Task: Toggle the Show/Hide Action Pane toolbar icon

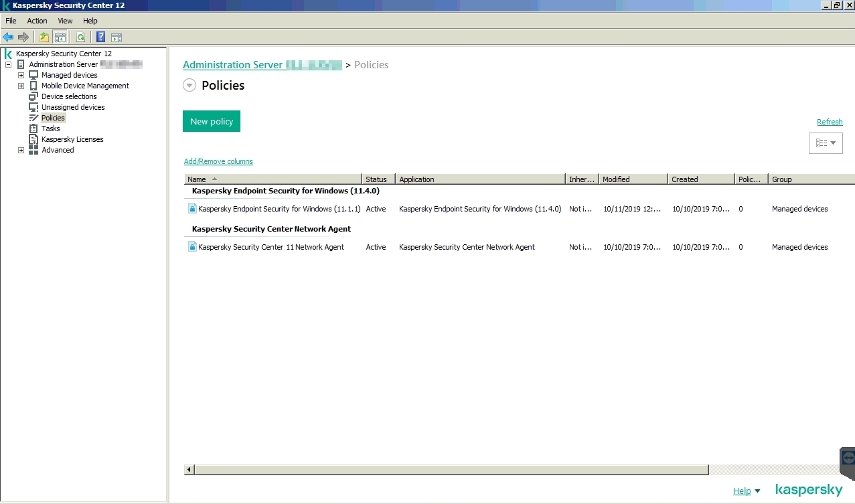Action: click(116, 37)
